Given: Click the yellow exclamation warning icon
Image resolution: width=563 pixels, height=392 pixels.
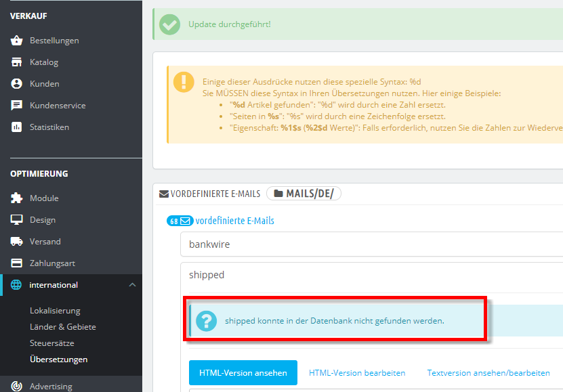Looking at the screenshot, I should (x=184, y=82).
